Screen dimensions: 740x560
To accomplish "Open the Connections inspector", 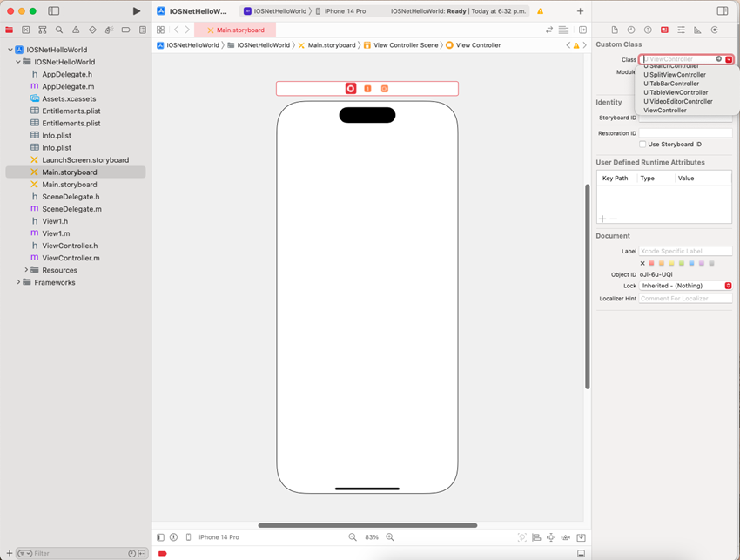I will [x=714, y=30].
